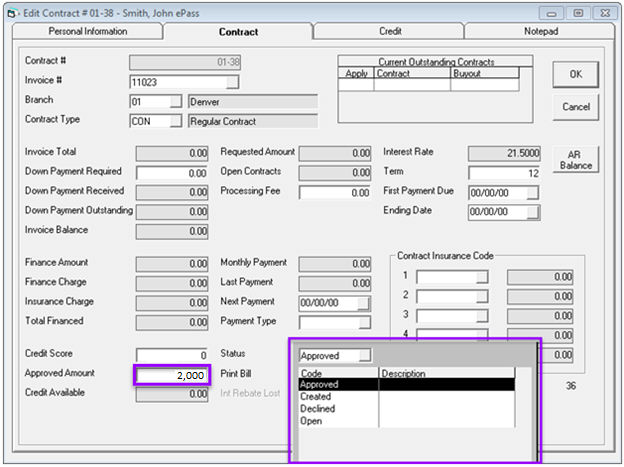
Task: Click the Approved Amount field
Action: pyautogui.click(x=171, y=375)
